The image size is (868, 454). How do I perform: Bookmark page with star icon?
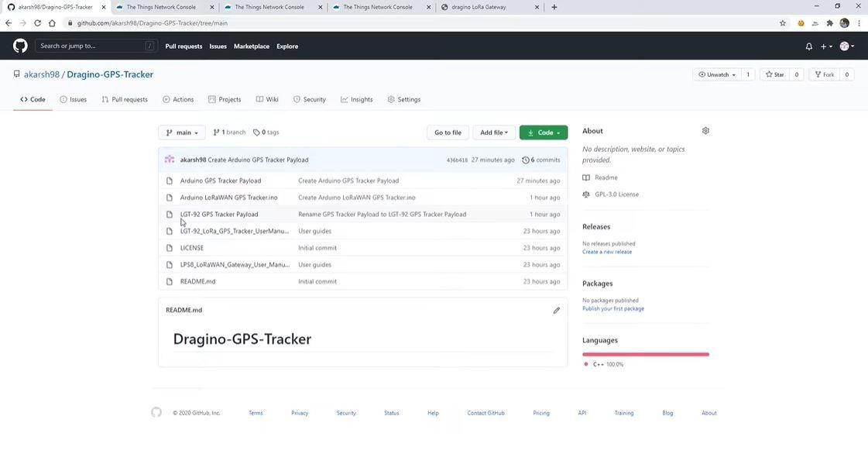782,23
